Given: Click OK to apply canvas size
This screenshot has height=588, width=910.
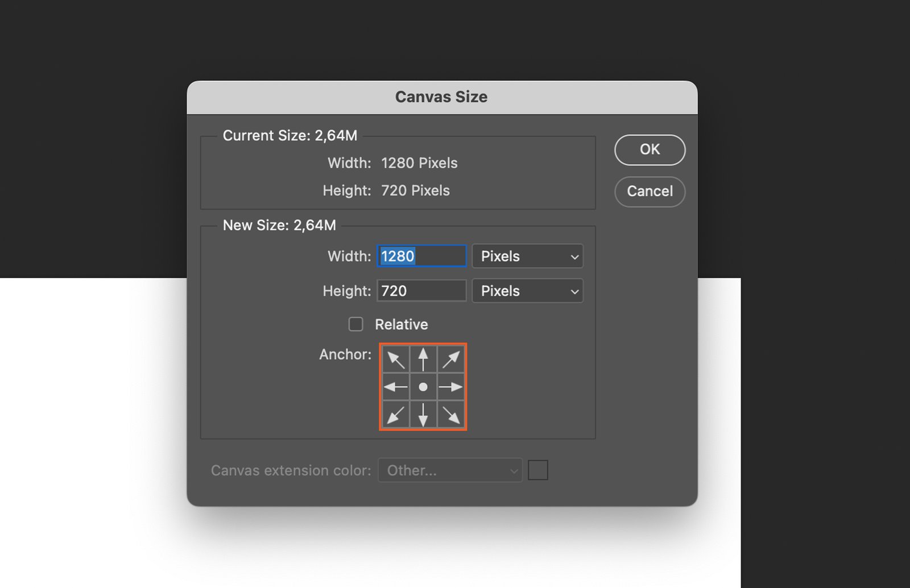Looking at the screenshot, I should click(650, 150).
